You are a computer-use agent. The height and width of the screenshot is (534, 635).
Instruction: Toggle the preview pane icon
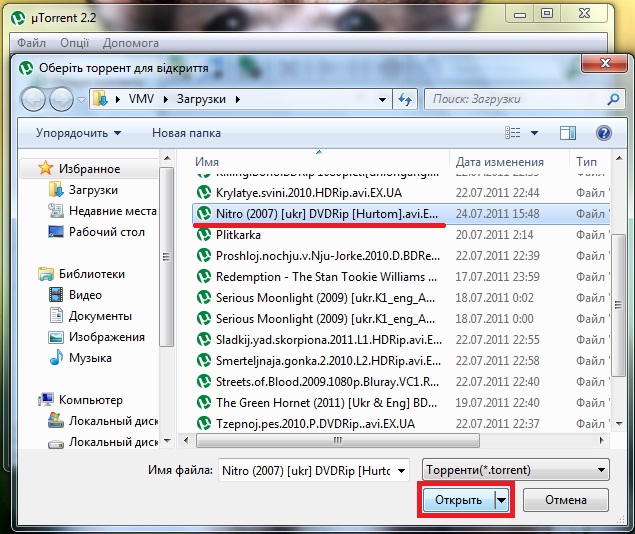(568, 133)
